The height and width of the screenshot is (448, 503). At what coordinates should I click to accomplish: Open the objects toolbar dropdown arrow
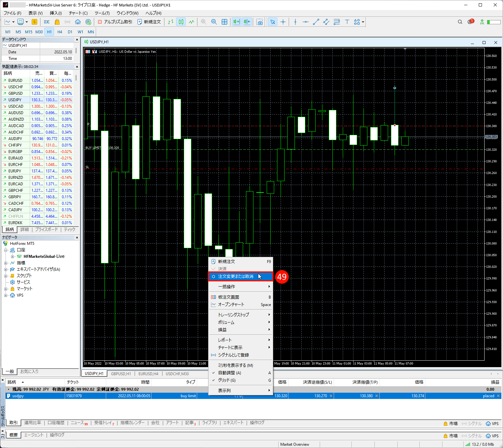click(x=363, y=22)
